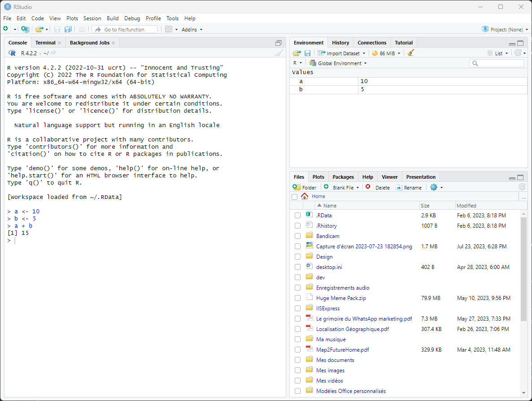
Task: Select the Bandicam folder checkbox
Action: pyautogui.click(x=297, y=236)
